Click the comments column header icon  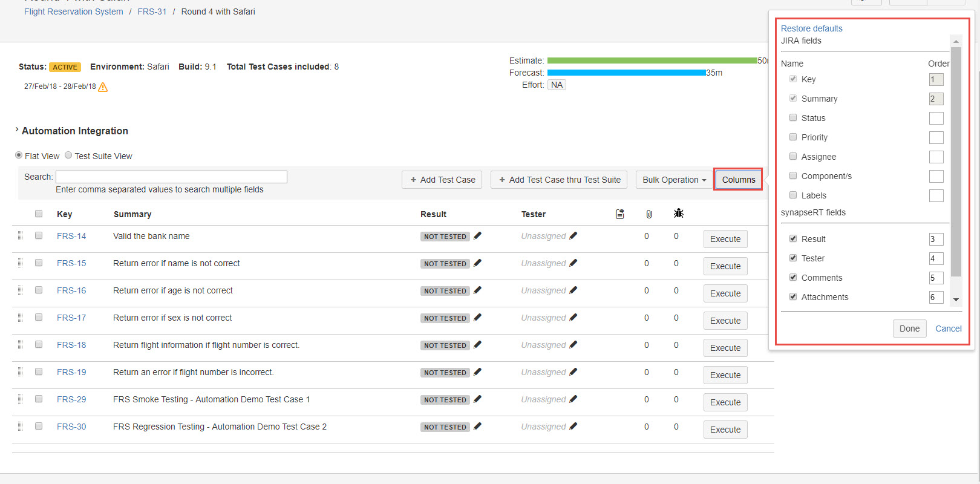point(620,214)
